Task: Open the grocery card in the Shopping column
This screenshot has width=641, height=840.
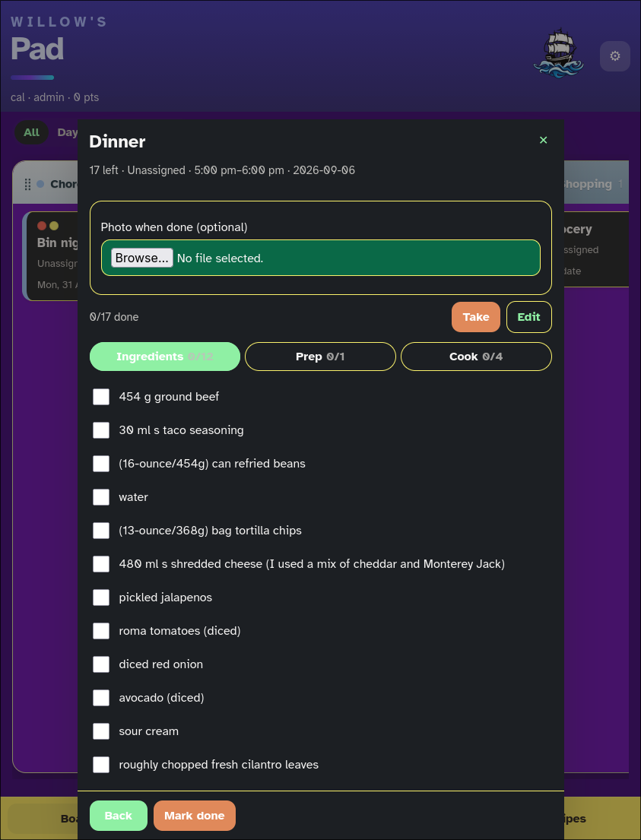Action: click(596, 249)
